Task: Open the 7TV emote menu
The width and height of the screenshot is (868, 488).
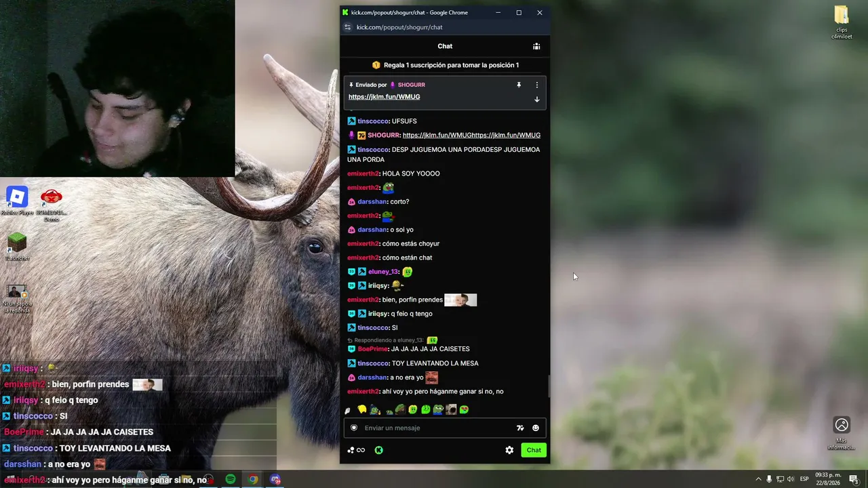Action: click(x=520, y=428)
